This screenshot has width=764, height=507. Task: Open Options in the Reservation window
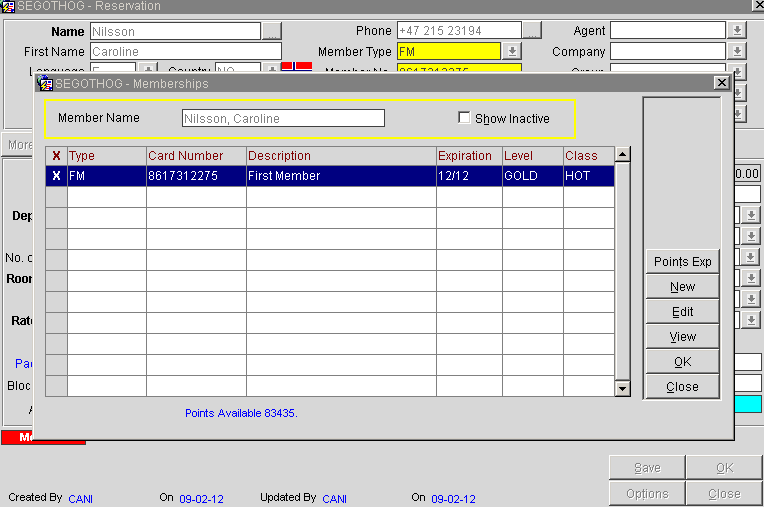point(647,493)
